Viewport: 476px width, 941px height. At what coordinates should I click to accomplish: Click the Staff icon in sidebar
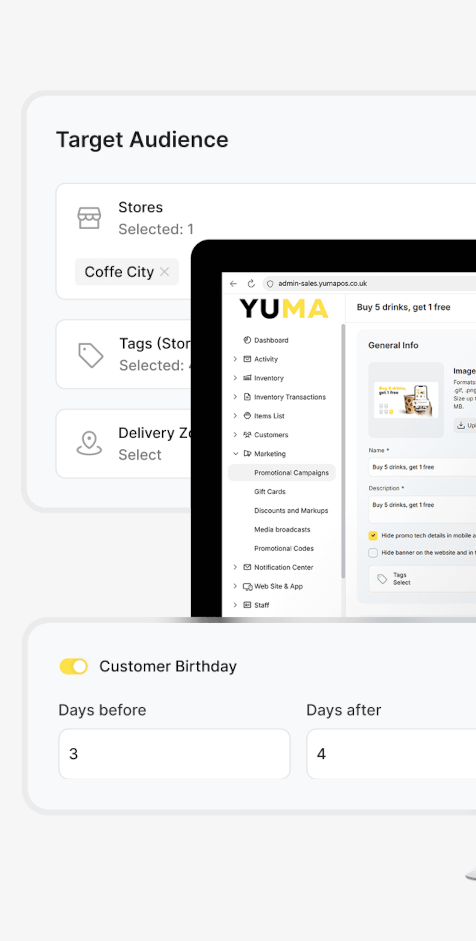pyautogui.click(x=247, y=605)
